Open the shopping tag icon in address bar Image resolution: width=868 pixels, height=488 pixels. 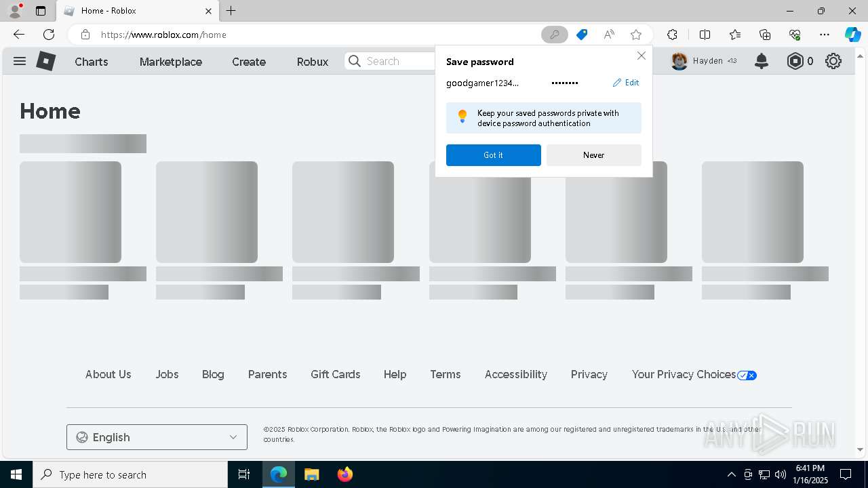point(582,35)
